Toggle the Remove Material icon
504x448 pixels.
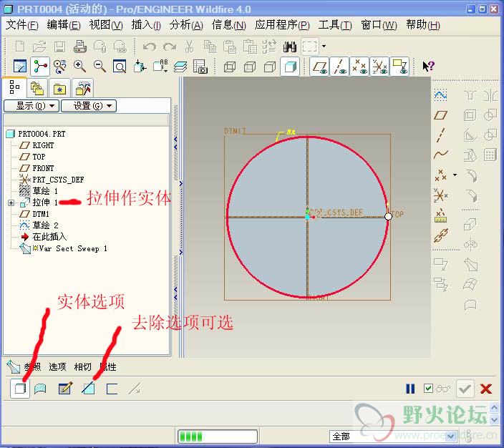(88, 389)
